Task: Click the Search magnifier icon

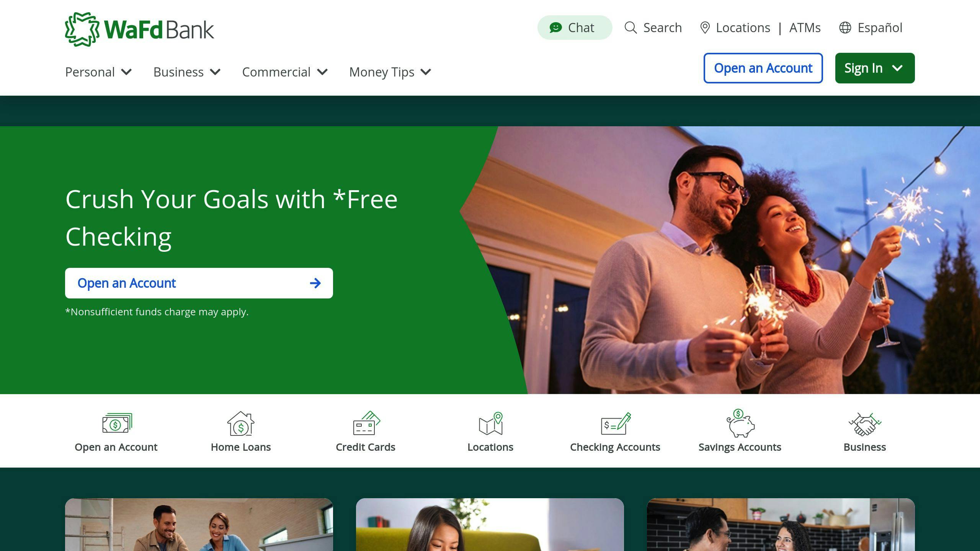Action: click(x=630, y=28)
